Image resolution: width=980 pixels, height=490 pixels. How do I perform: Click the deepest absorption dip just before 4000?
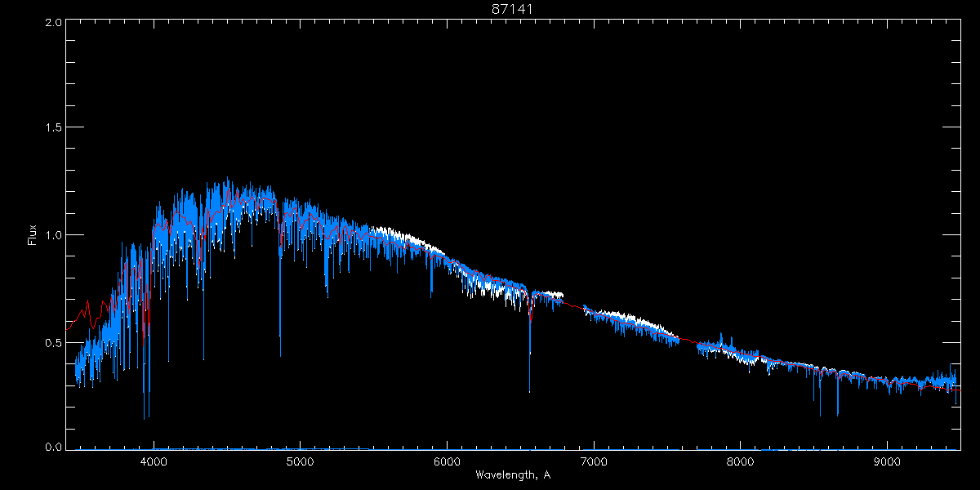point(145,418)
